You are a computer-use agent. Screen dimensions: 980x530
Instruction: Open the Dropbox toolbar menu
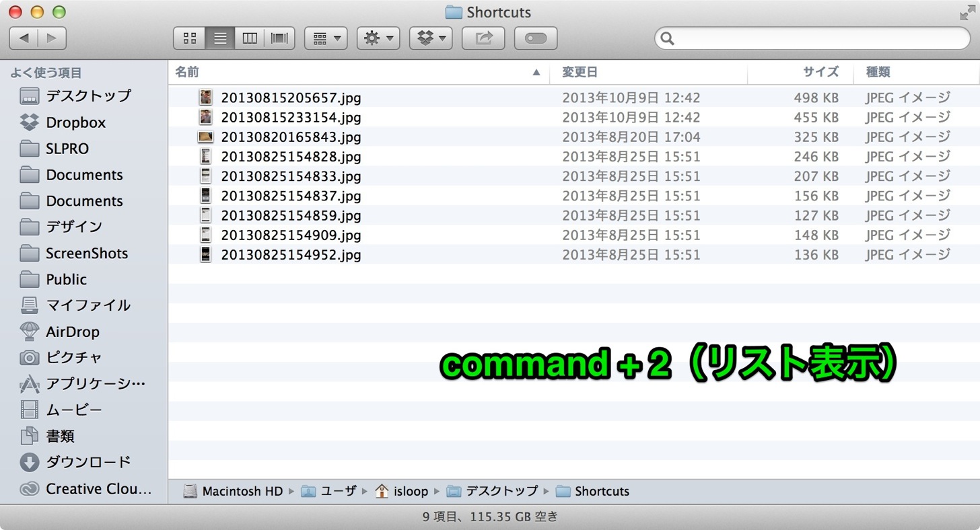(x=431, y=38)
